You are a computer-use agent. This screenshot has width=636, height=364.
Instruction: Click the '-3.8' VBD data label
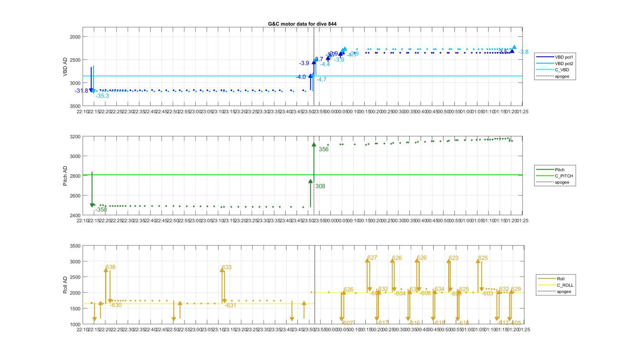(523, 52)
